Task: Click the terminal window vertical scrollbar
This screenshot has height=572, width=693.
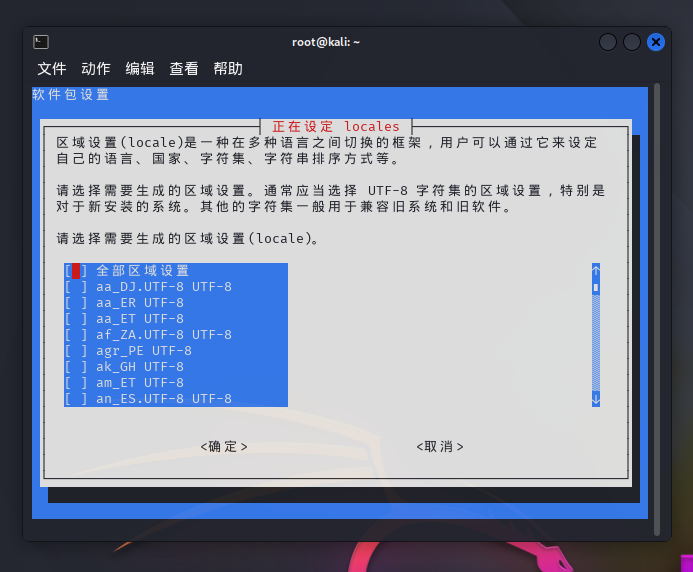Action: 657,309
